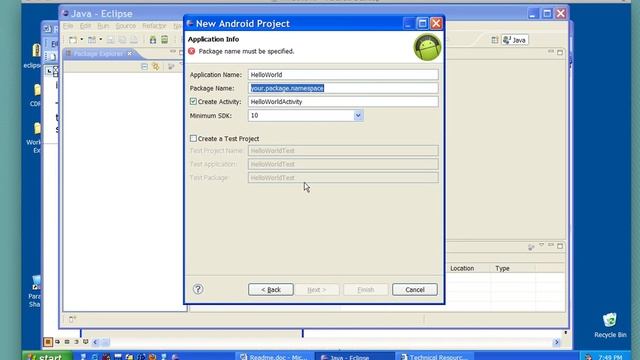Open the Edit menu in Eclipse
The height and width of the screenshot is (360, 640).
tap(85, 26)
